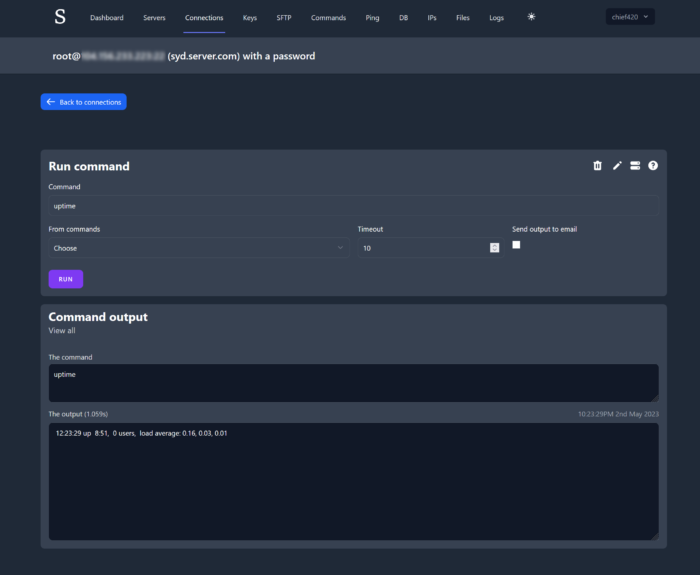This screenshot has width=700, height=575.
Task: Expand the From commands dropdown
Action: tap(198, 248)
